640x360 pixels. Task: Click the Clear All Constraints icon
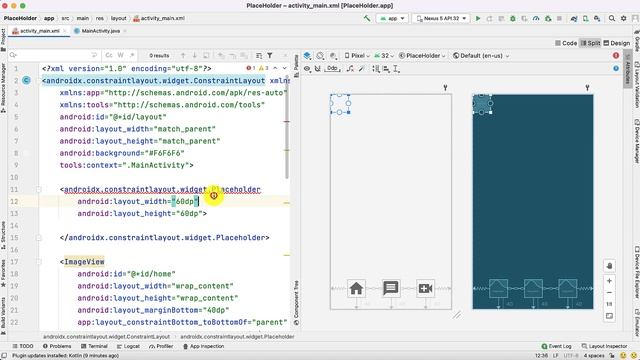pyautogui.click(x=350, y=69)
